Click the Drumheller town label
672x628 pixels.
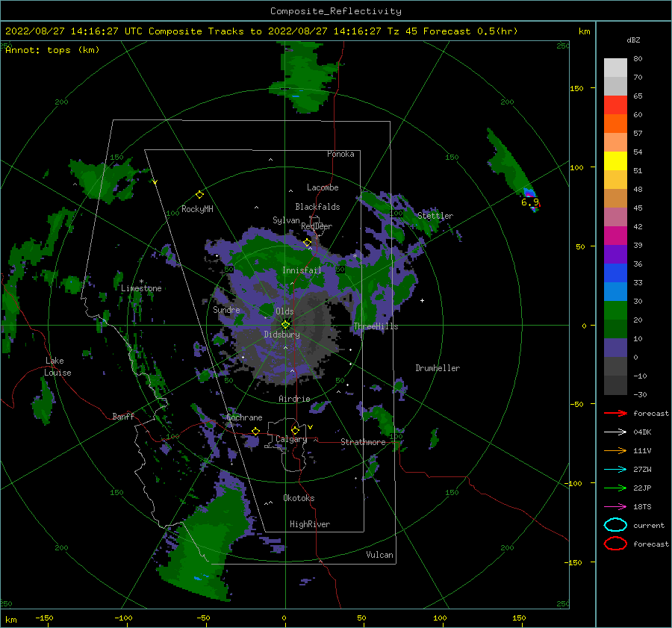coord(438,368)
